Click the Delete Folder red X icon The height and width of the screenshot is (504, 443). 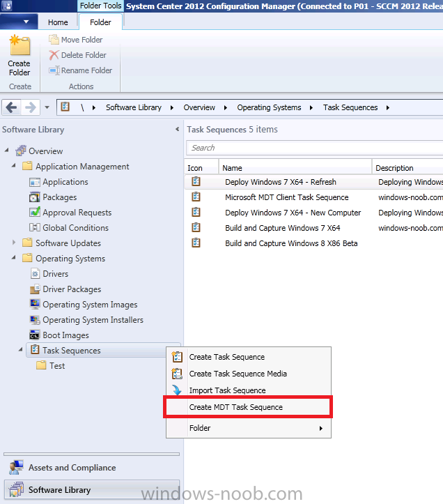point(54,55)
